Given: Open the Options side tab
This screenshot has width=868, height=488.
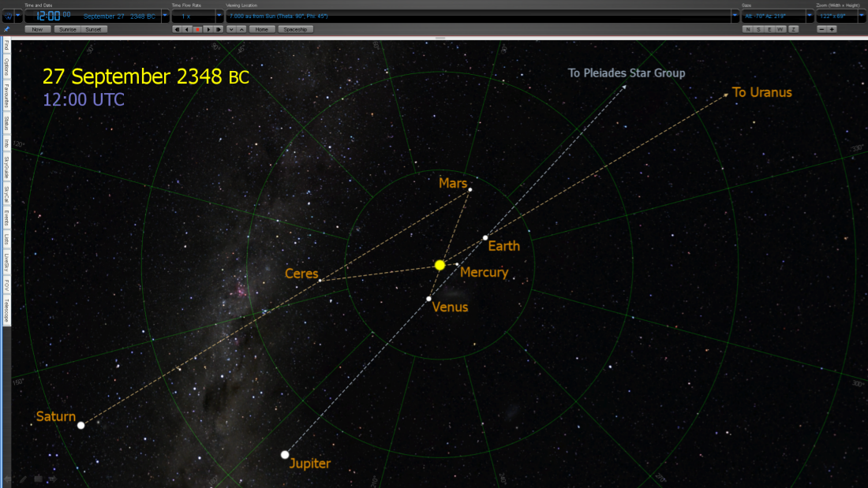Looking at the screenshot, I should click(x=6, y=67).
